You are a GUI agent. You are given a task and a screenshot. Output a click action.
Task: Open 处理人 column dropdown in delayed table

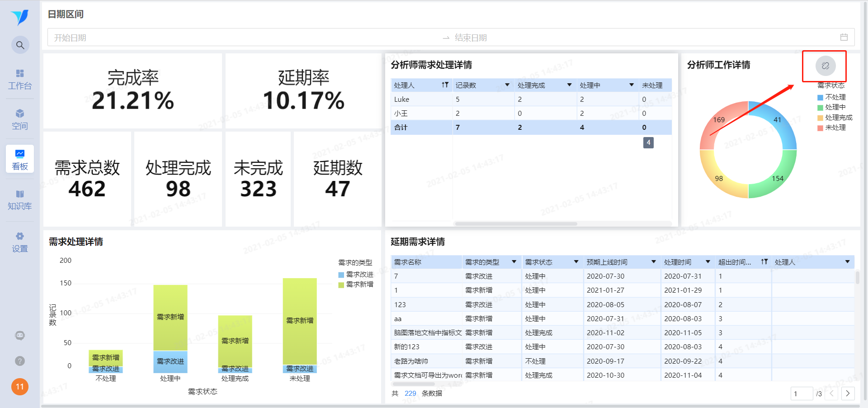click(847, 262)
